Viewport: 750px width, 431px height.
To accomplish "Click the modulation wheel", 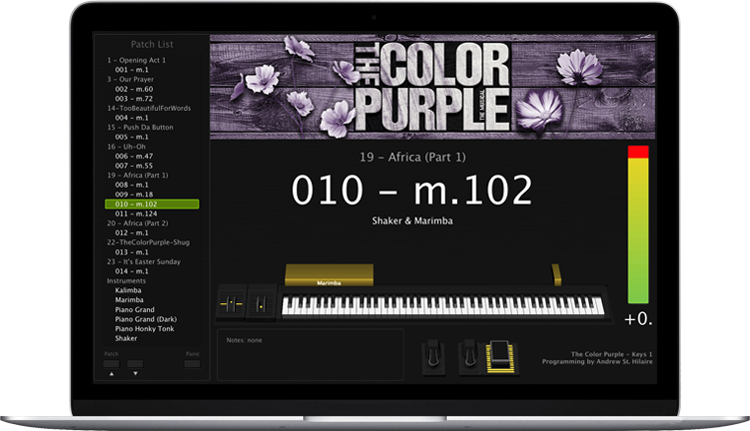I will click(x=261, y=303).
